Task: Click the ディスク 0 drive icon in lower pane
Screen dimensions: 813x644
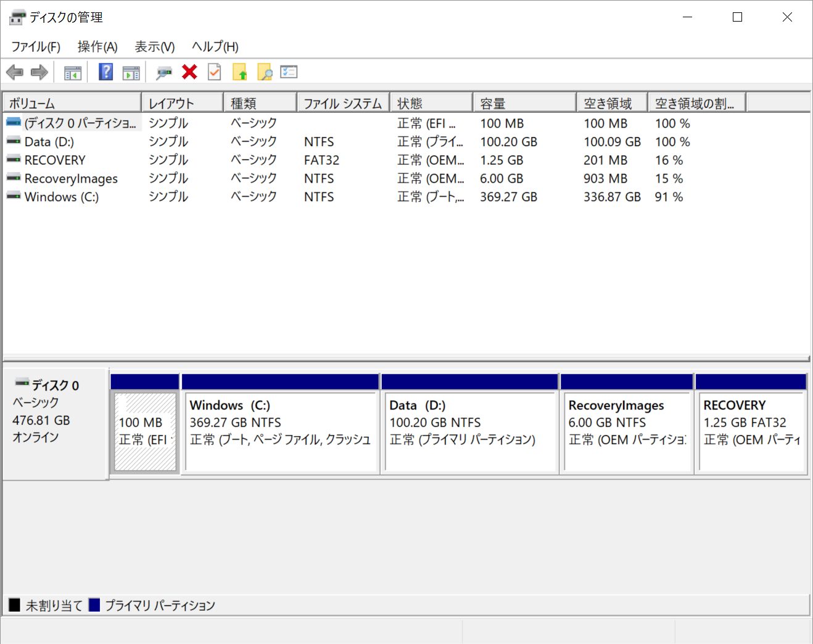Action: click(22, 383)
